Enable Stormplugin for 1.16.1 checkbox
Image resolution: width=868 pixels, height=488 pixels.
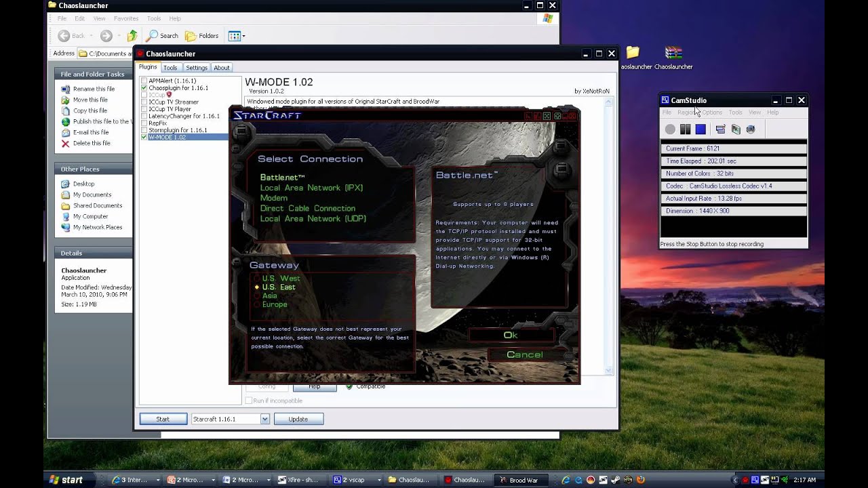pyautogui.click(x=144, y=130)
